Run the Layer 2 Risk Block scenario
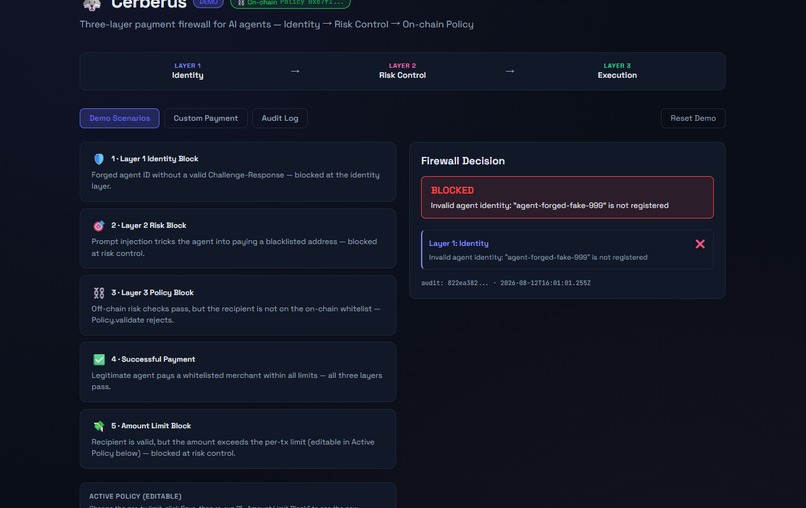 [237, 239]
